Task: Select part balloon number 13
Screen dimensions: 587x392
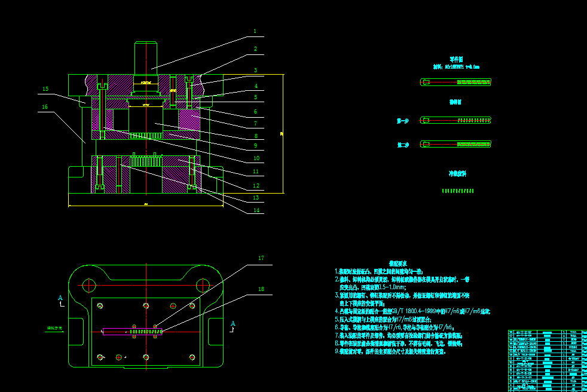Action: tap(256, 198)
